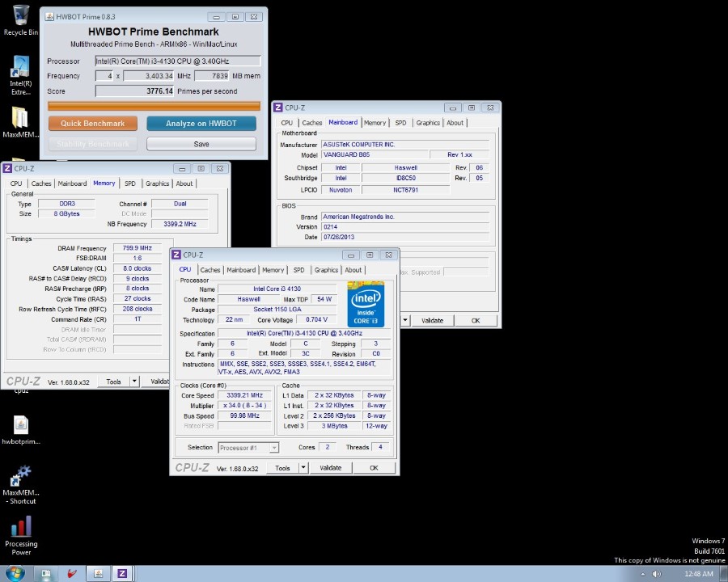The image size is (728, 582).
Task: Minimize the HWBOT Prime window
Action: click(x=216, y=17)
